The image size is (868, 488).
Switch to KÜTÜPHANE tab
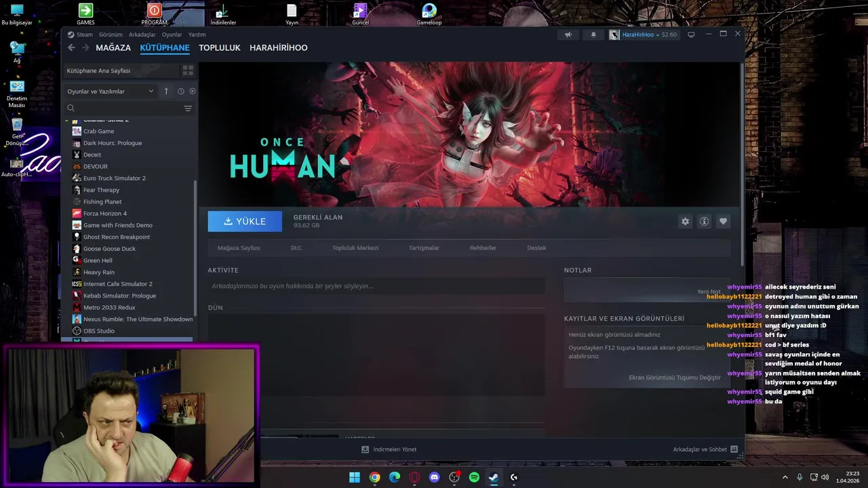[165, 48]
